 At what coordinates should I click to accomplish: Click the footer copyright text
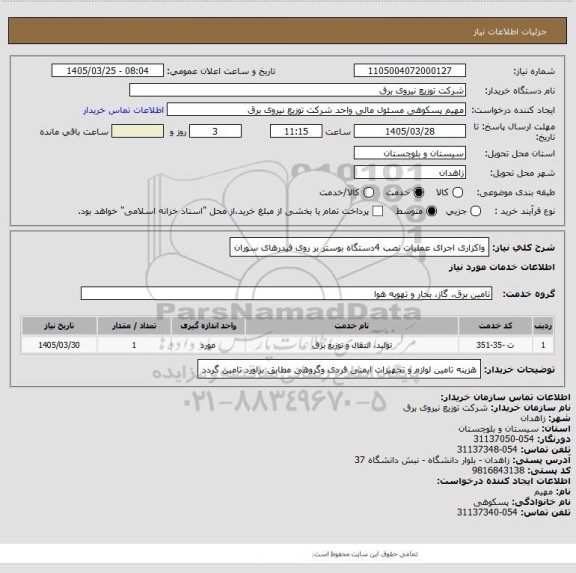coord(365,554)
